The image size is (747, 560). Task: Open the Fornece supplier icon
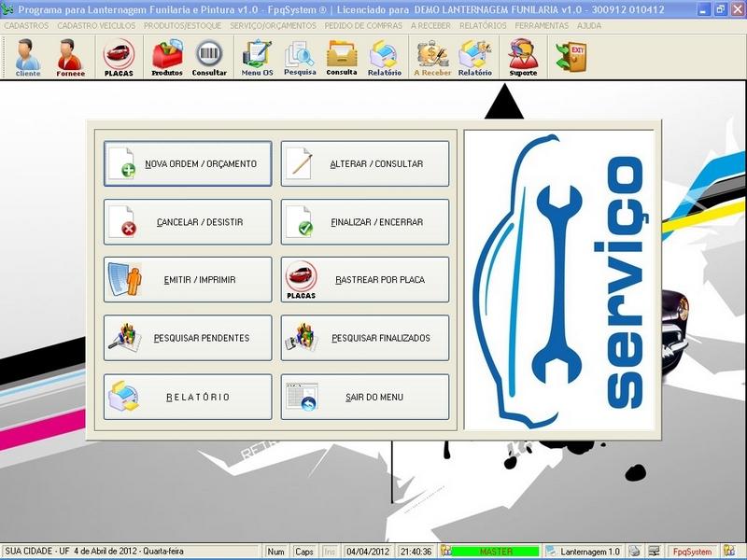tap(71, 58)
